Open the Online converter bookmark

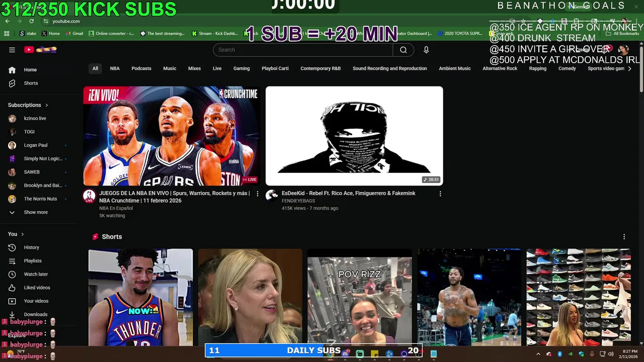(x=112, y=34)
